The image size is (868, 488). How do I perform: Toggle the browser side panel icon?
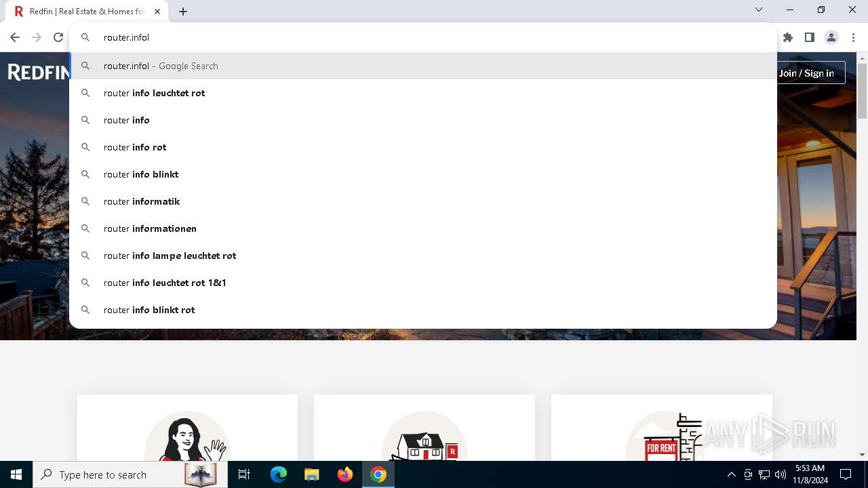tap(810, 37)
